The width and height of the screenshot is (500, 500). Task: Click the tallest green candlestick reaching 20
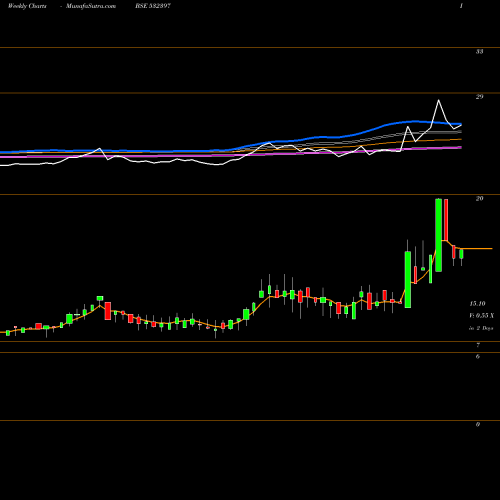(439, 235)
